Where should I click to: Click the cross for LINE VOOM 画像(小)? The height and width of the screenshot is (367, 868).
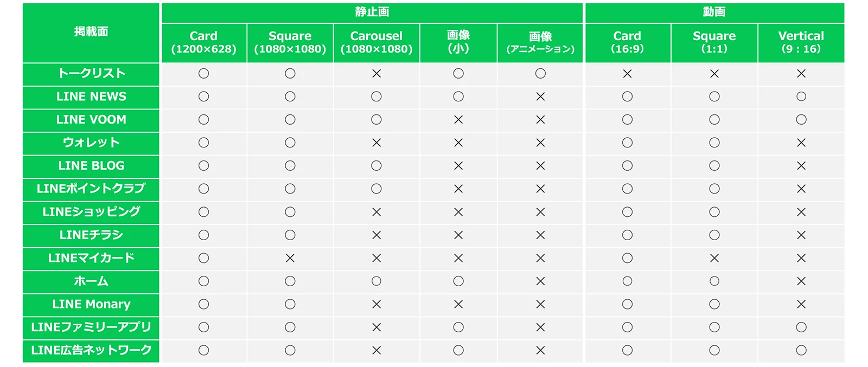click(x=458, y=120)
